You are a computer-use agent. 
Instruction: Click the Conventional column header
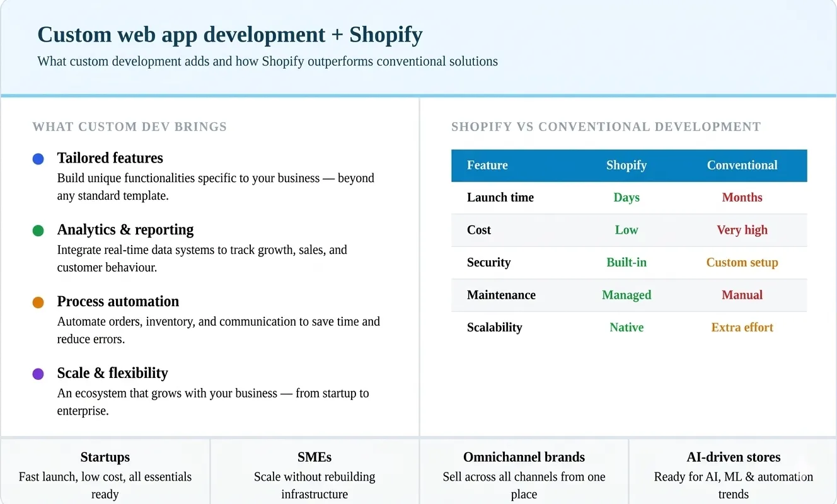pyautogui.click(x=742, y=166)
